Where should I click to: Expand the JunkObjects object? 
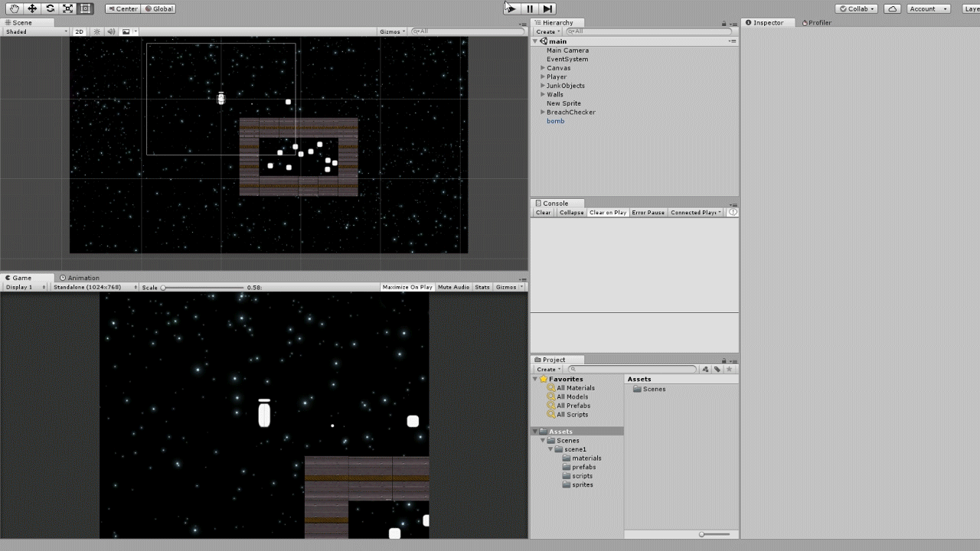[x=543, y=86]
